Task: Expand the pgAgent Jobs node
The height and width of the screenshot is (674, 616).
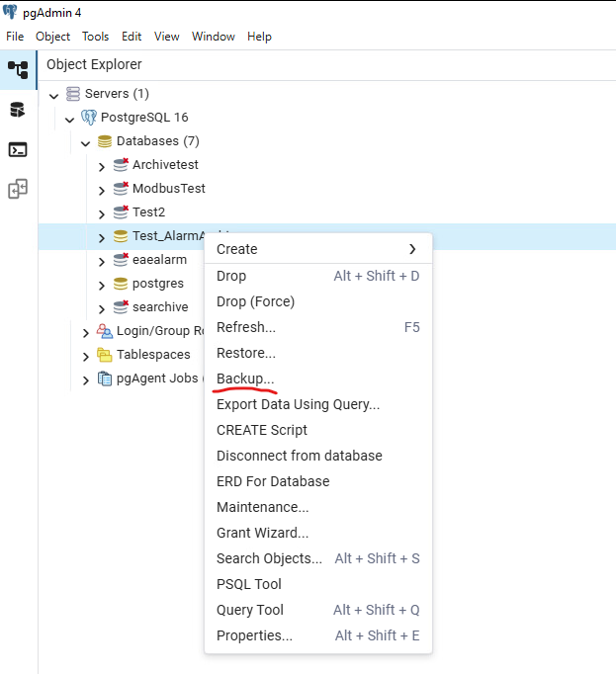Action: (x=86, y=380)
